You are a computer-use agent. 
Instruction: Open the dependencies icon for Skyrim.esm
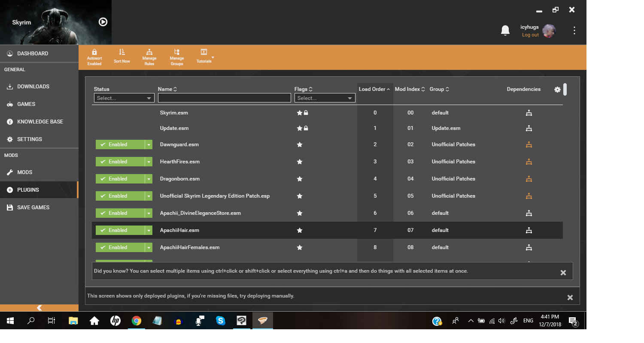pyautogui.click(x=529, y=113)
